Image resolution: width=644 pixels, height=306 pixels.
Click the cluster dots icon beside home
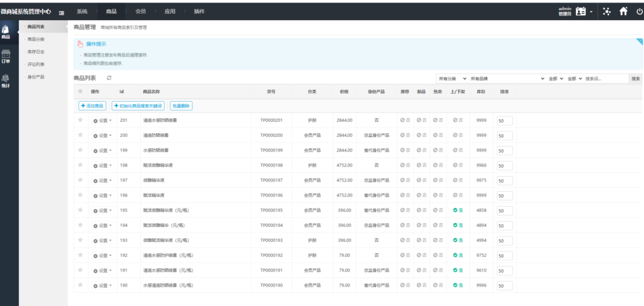coord(606,11)
